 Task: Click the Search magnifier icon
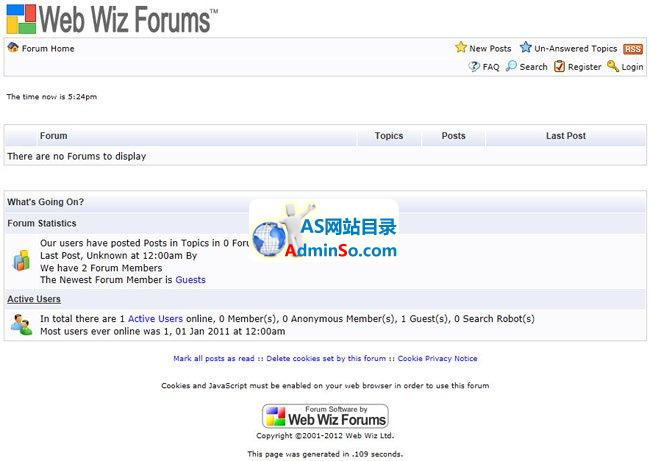pos(511,66)
